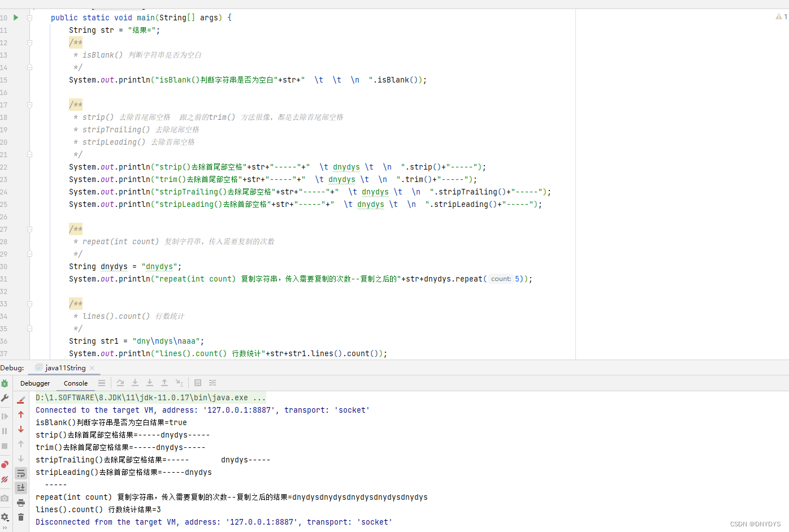The image size is (789, 532).
Task: Click the java.exe command line in console
Action: click(150, 398)
